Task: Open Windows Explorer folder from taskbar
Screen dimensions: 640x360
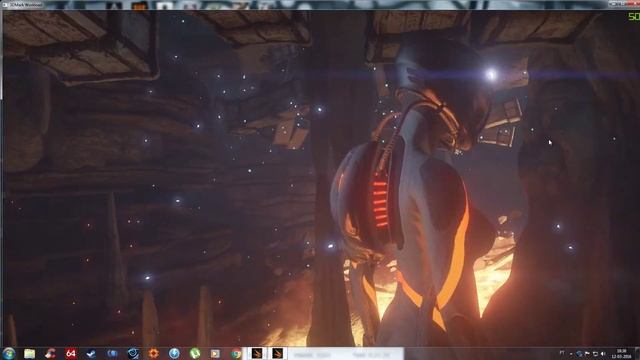Action: (x=29, y=353)
